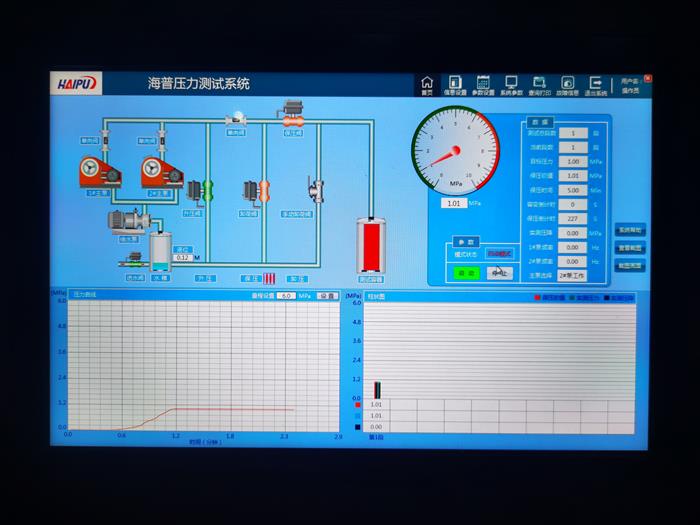700x525 pixels.
Task: Click the 设置 button beside range setting
Action: pos(327,296)
